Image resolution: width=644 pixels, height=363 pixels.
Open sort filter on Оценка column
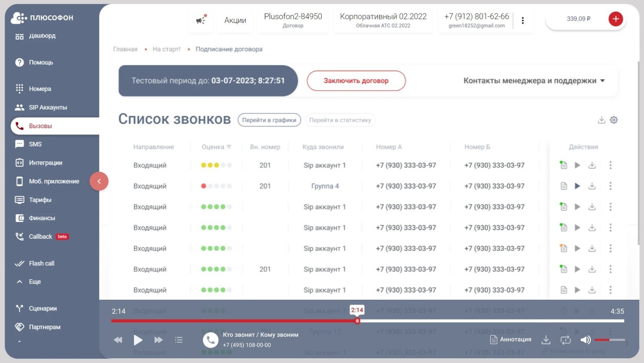(229, 147)
